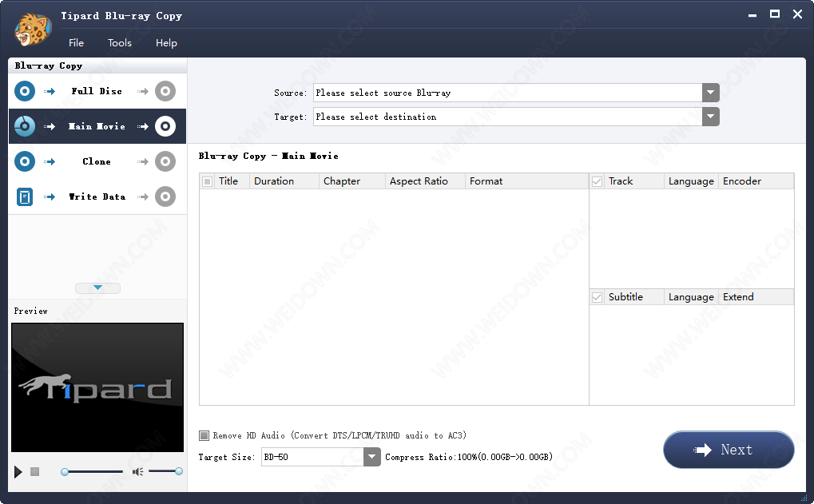Click the Extend column header

[x=756, y=297]
